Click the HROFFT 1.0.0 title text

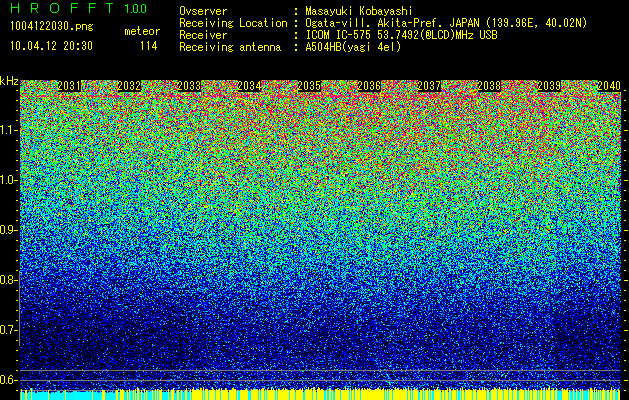(x=79, y=8)
